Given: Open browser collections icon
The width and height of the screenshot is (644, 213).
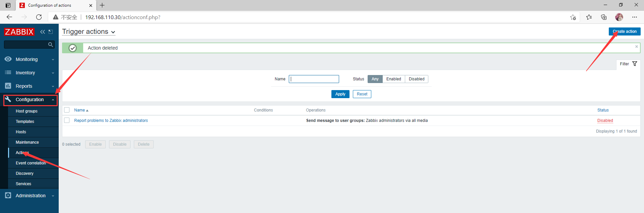Looking at the screenshot, I should coord(604,17).
